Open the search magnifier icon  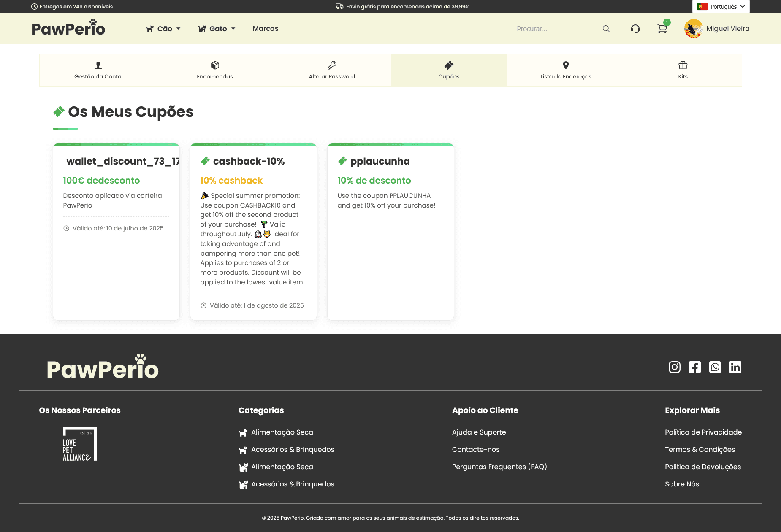(x=606, y=28)
